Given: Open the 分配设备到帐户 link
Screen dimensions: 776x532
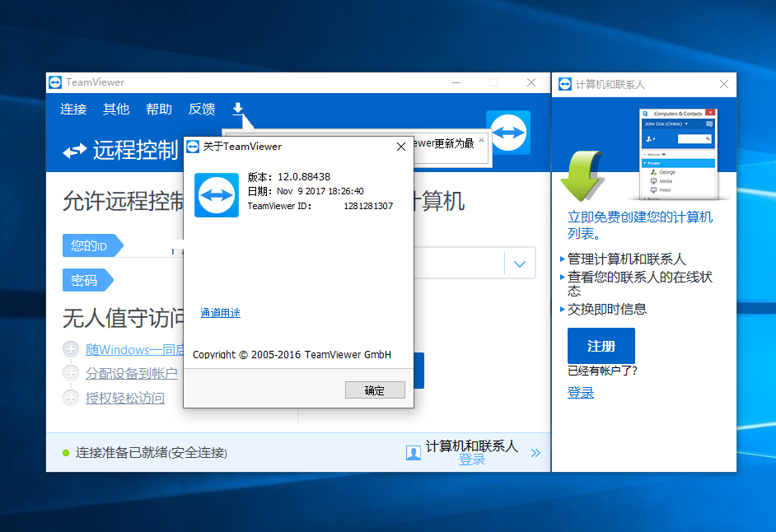Looking at the screenshot, I should (x=132, y=373).
